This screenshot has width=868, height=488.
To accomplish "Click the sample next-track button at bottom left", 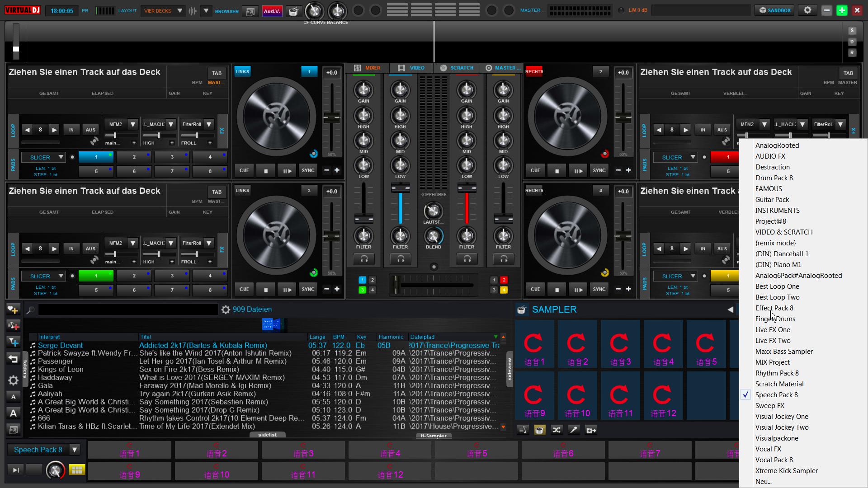I will tap(15, 470).
